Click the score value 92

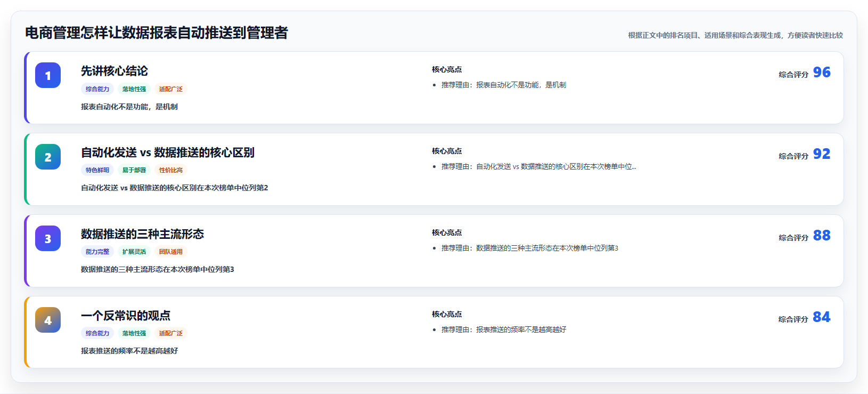[x=822, y=154]
